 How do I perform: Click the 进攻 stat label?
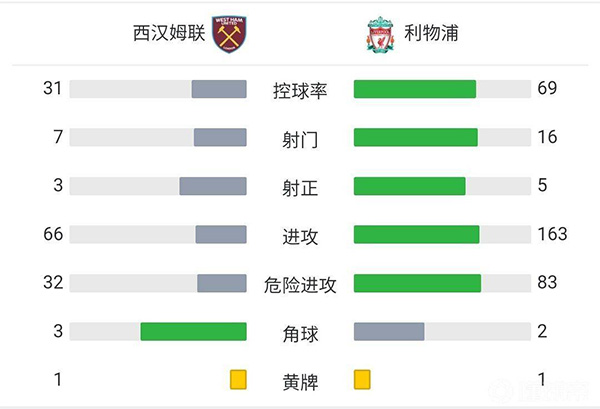point(300,236)
